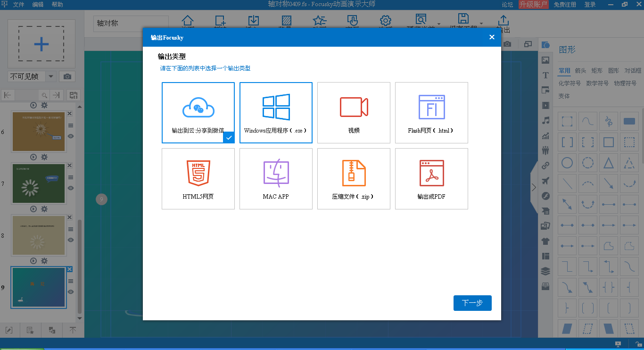Screen dimensions: 644x350
Task: Open transition settings gear below frame 8
Action: pos(44,260)
